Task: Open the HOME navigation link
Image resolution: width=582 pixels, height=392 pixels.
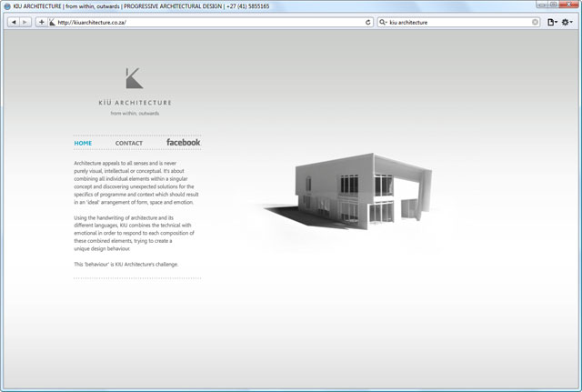Action: tap(83, 143)
